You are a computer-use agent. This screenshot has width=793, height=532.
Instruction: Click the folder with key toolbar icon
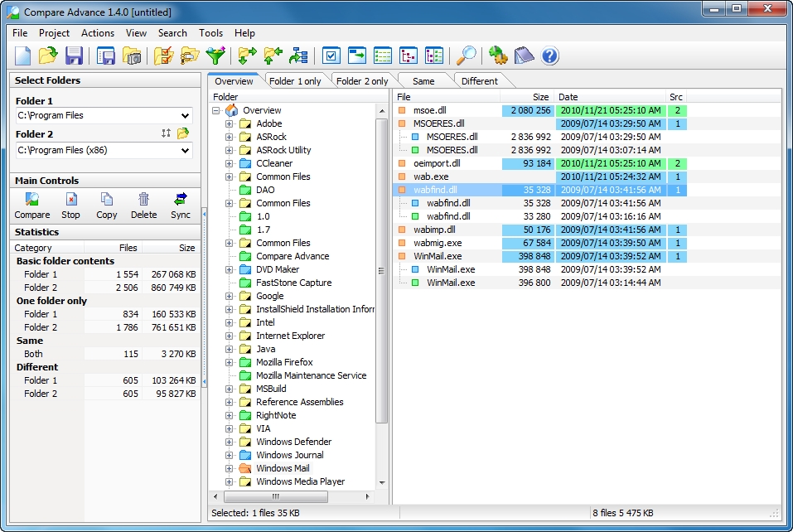(x=190, y=56)
